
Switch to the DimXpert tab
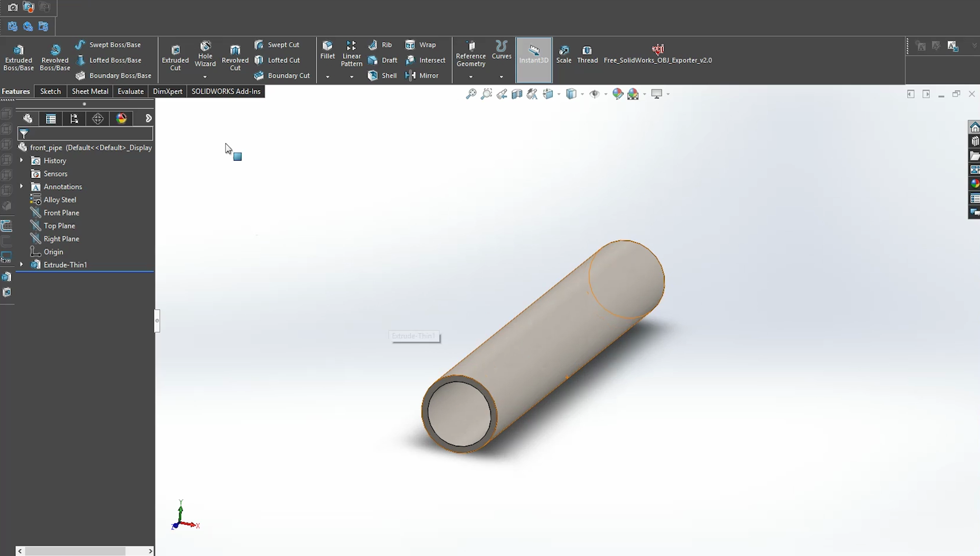(167, 91)
